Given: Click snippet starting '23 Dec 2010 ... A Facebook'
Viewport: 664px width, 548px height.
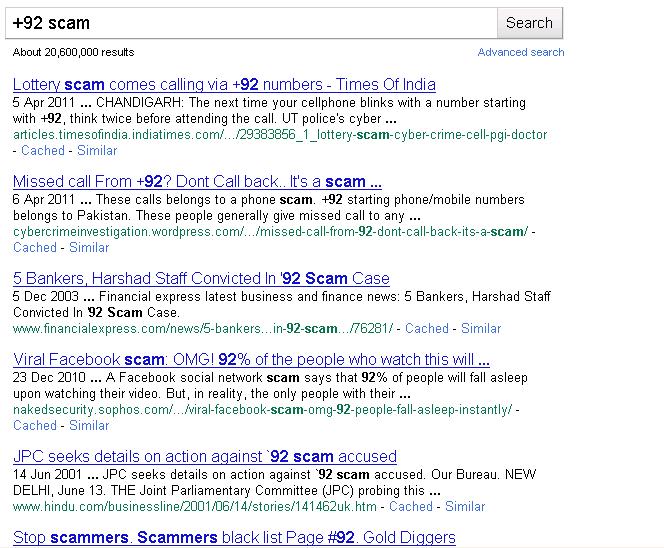Looking at the screenshot, I should pos(270,385).
